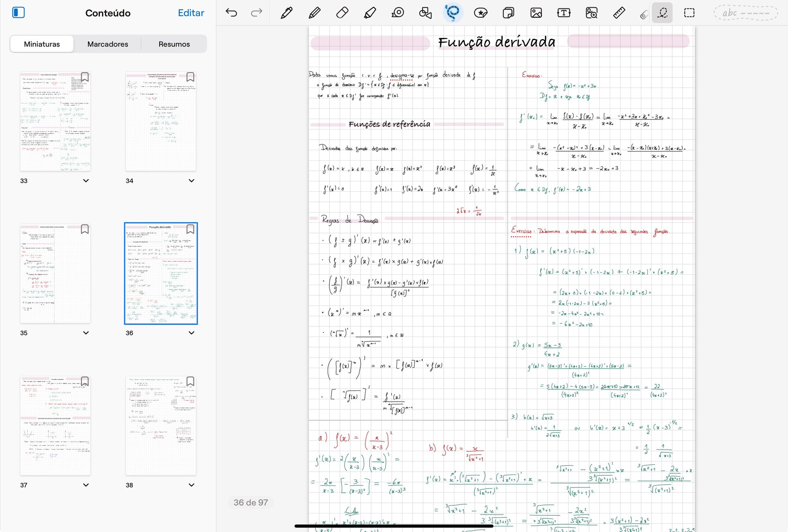Toggle the sidebar panel icon

pyautogui.click(x=19, y=13)
